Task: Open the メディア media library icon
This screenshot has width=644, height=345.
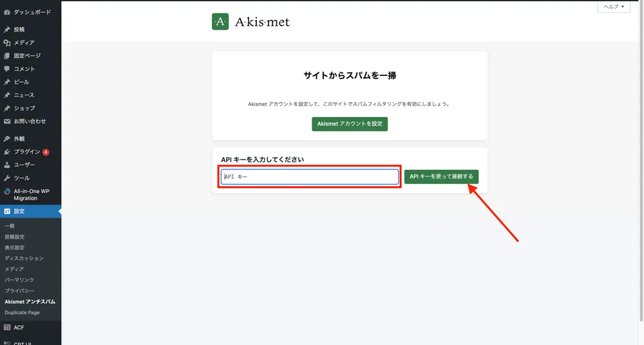Action: tap(7, 42)
